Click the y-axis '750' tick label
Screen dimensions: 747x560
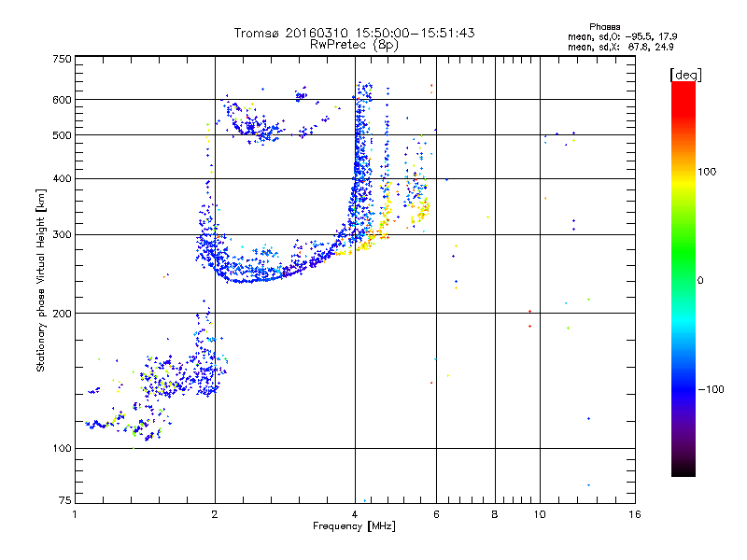click(x=62, y=59)
